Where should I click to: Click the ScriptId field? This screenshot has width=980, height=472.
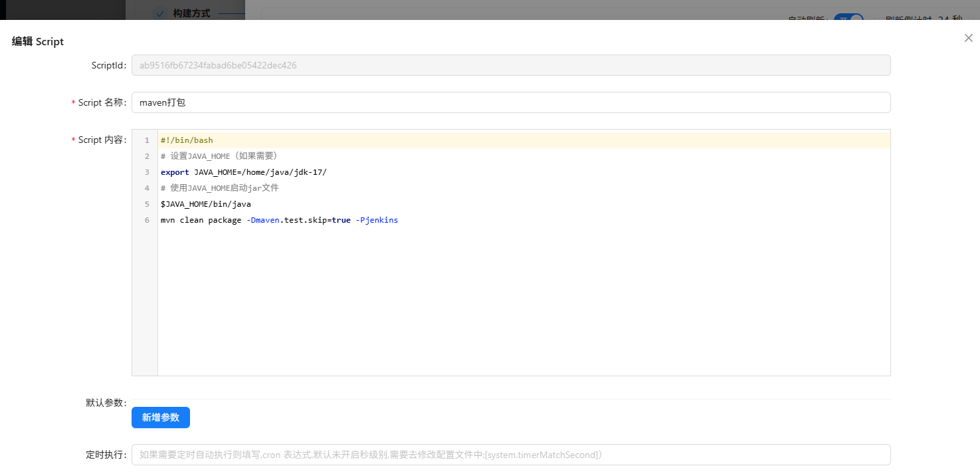511,65
